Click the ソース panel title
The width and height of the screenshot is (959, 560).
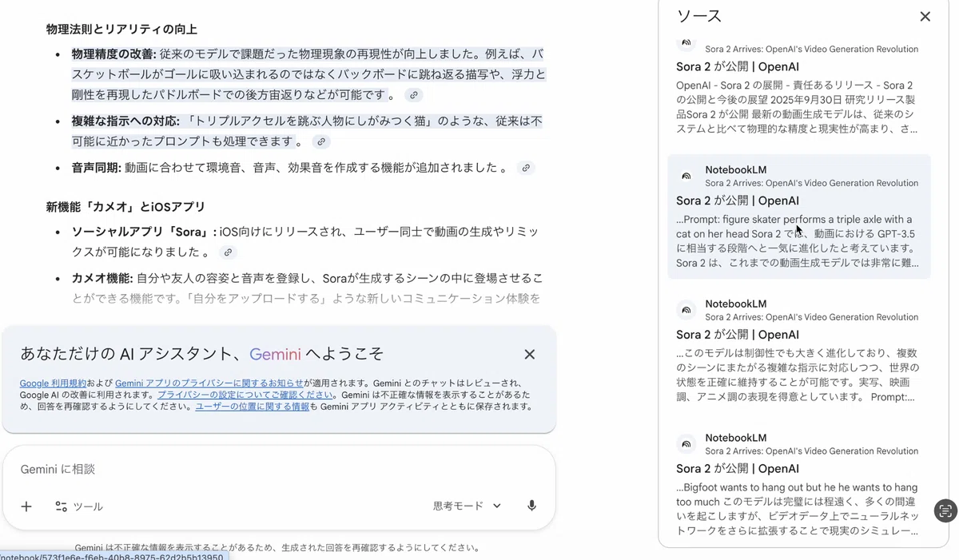coord(698,16)
